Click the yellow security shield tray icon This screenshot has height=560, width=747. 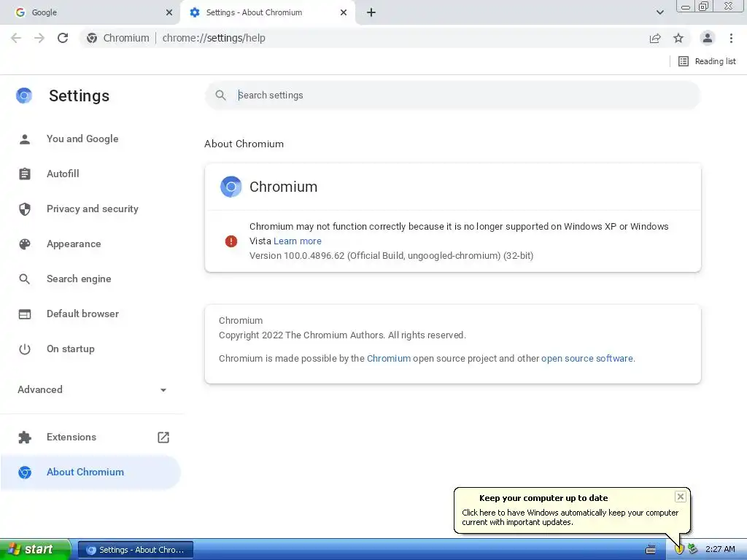[679, 550]
